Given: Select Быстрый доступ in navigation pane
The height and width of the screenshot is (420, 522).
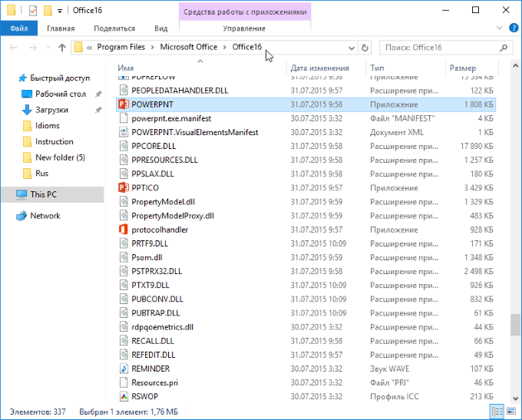Looking at the screenshot, I should 60,78.
